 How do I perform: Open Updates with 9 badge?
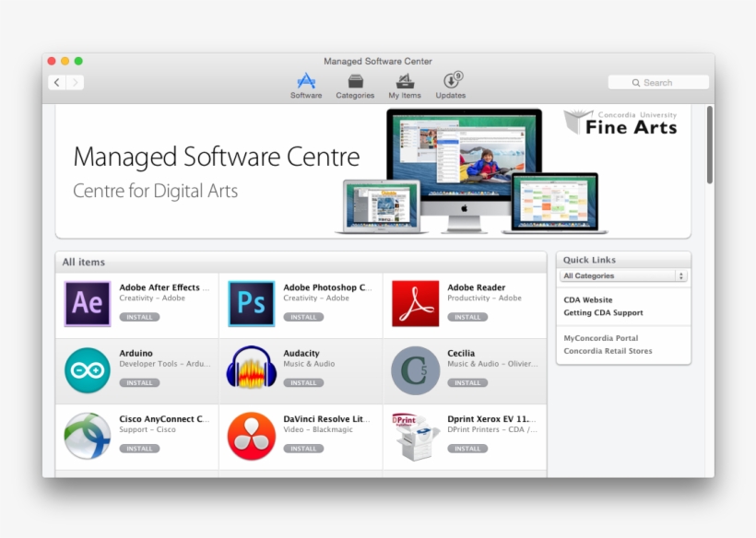point(451,86)
